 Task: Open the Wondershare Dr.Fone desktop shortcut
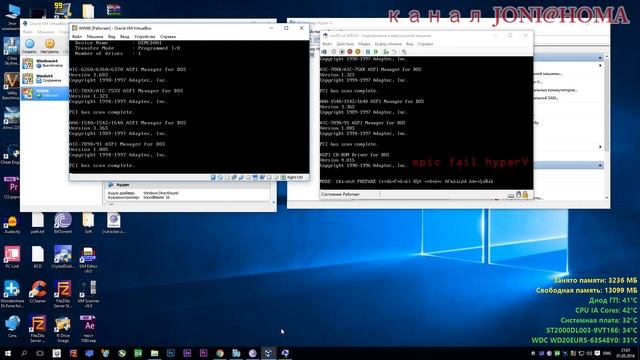(12, 294)
